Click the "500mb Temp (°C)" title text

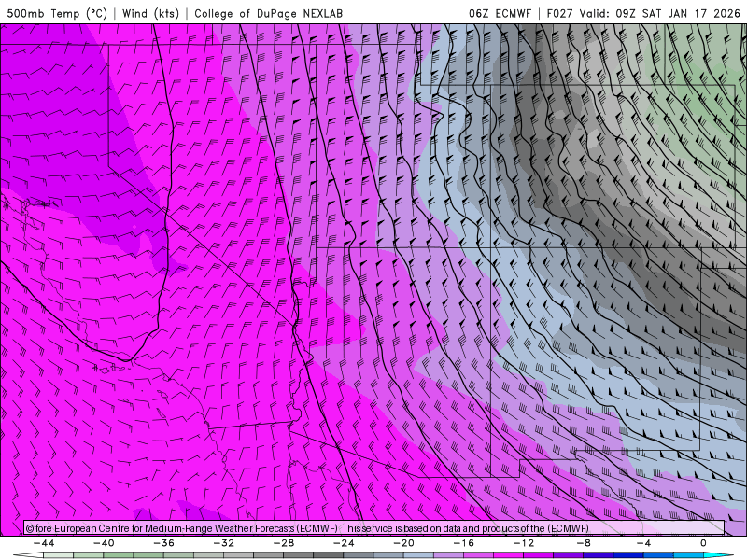pyautogui.click(x=57, y=13)
